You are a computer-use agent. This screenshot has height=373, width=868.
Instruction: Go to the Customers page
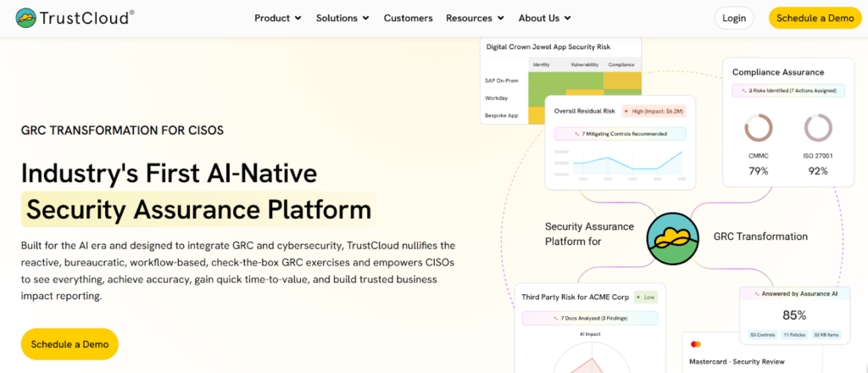pos(408,19)
